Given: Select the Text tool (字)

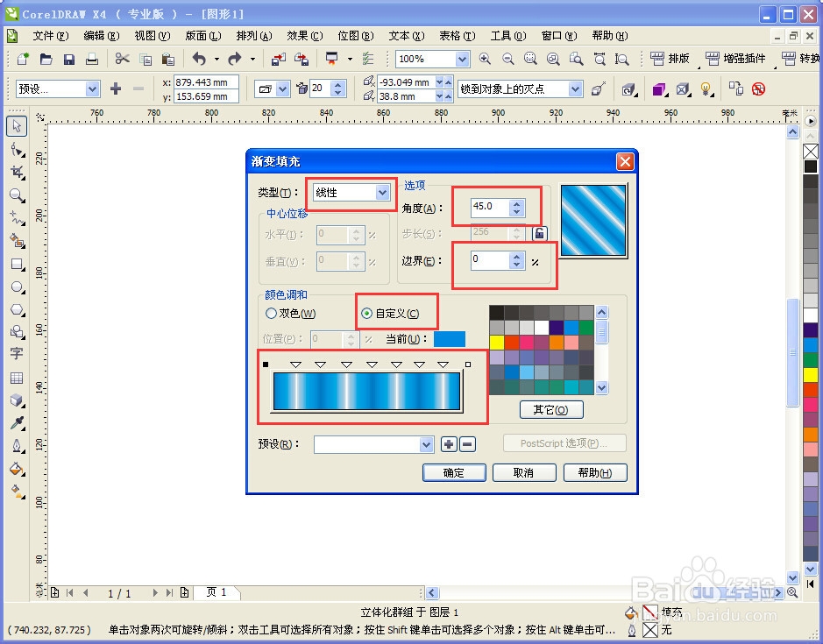Looking at the screenshot, I should [x=17, y=354].
